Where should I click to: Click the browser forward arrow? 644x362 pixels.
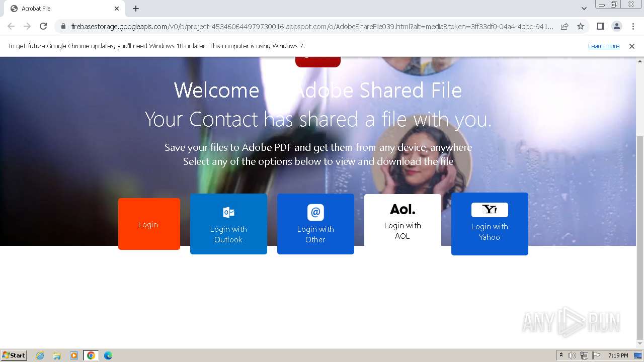point(27,26)
